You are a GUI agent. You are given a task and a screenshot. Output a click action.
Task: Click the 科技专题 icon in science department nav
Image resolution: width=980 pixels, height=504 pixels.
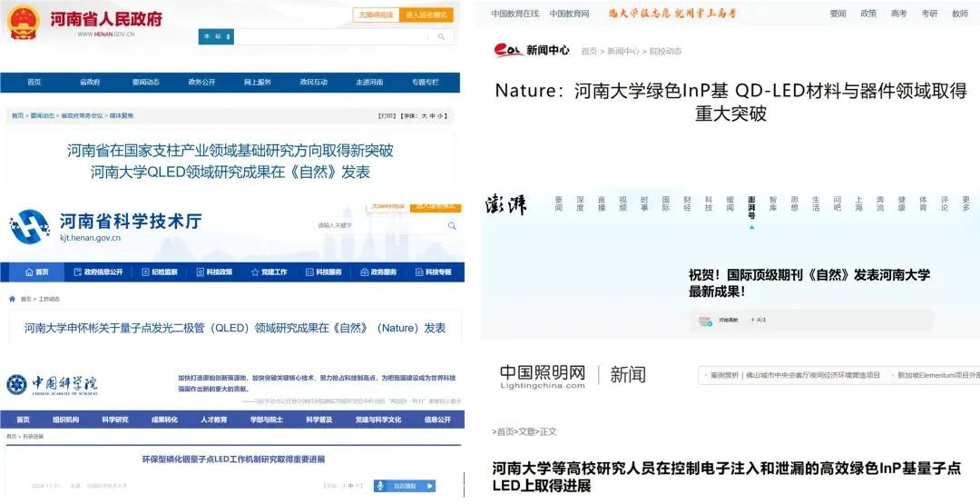(419, 272)
